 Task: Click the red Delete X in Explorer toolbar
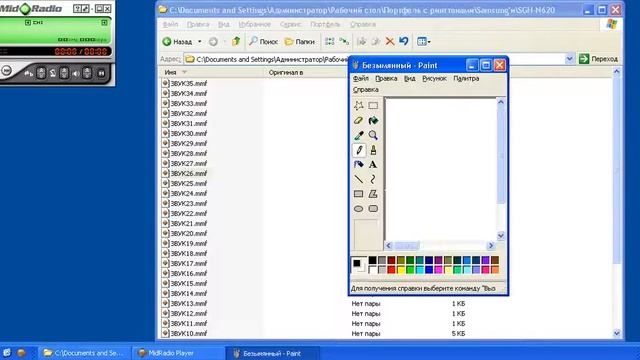(390, 41)
